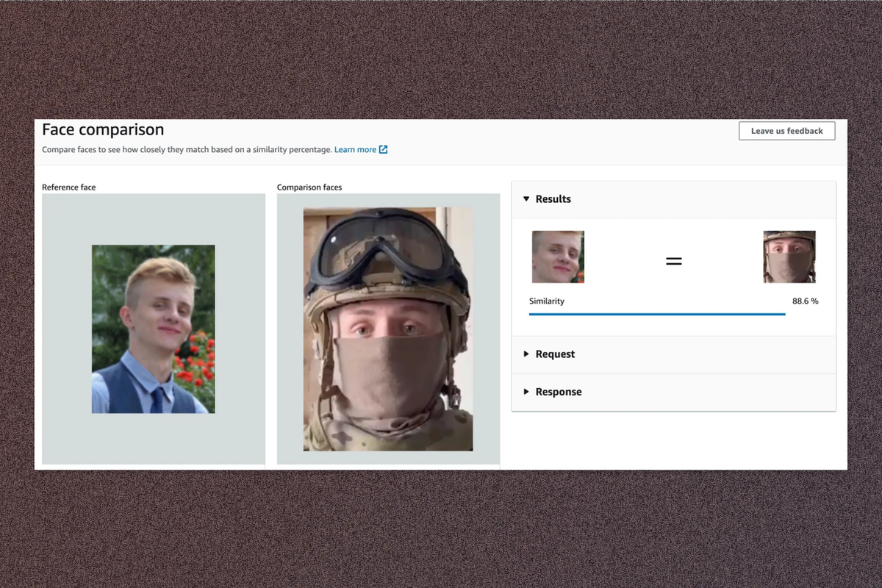882x588 pixels.
Task: Click the Results header label
Action: tap(553, 199)
